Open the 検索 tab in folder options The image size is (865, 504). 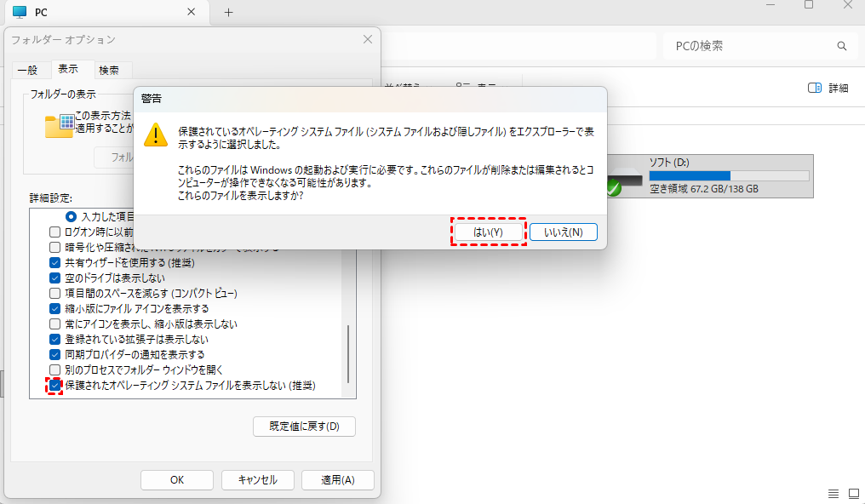(109, 70)
